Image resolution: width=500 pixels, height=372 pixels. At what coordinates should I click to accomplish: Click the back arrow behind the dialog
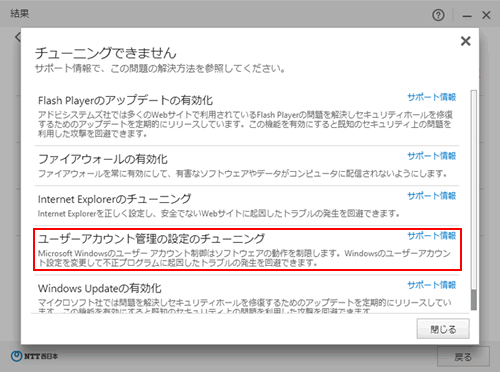click(18, 37)
